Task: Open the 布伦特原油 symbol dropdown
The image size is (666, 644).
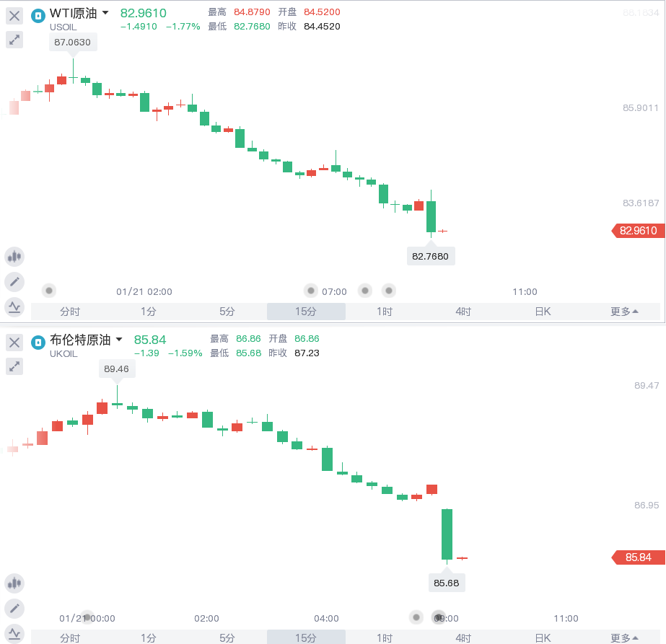Action: [x=121, y=340]
